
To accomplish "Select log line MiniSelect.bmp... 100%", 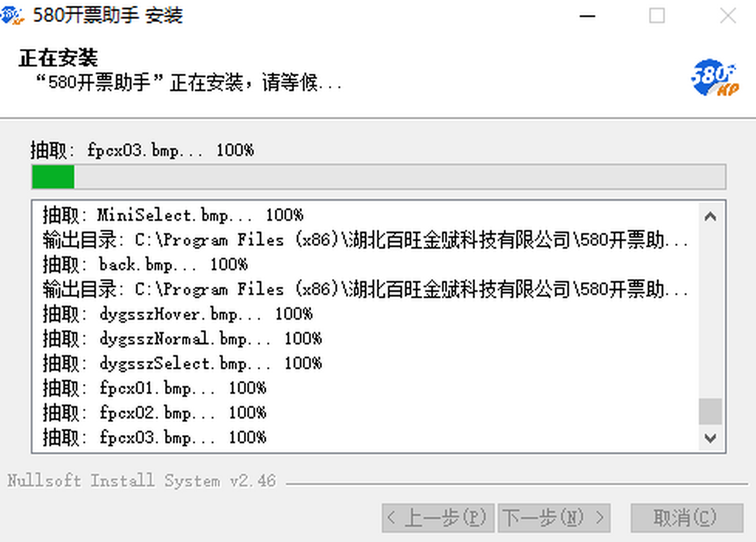I will [x=173, y=215].
